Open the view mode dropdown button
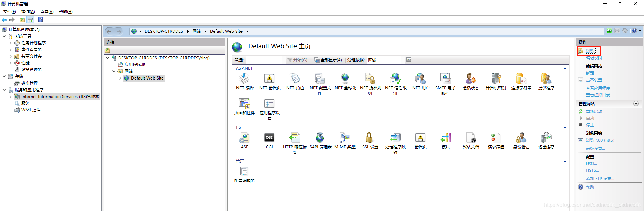 410,60
